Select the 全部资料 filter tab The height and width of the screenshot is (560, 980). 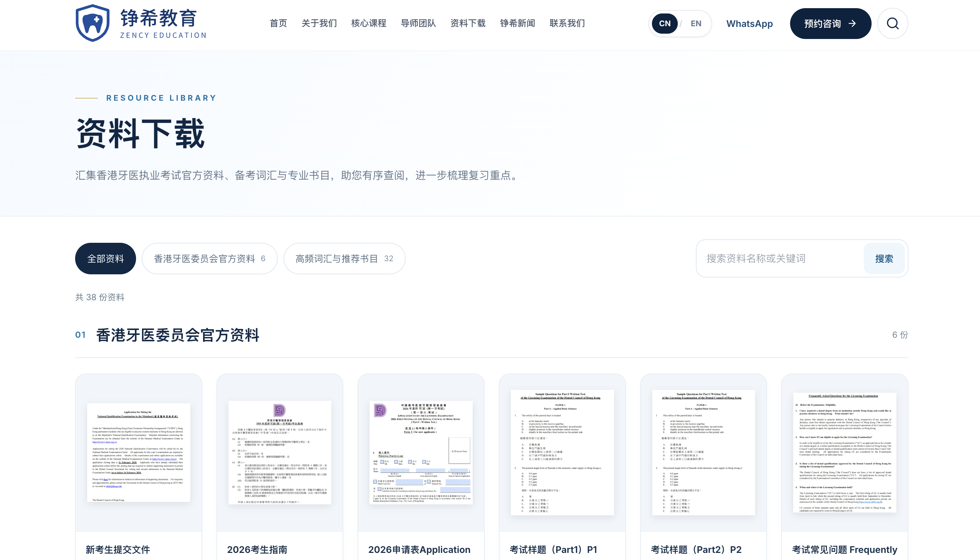pyautogui.click(x=105, y=258)
